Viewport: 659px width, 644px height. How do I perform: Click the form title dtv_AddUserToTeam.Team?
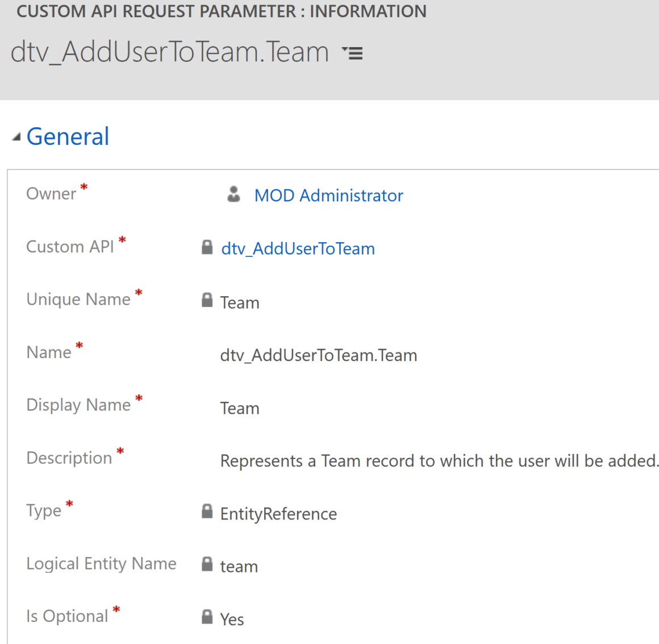(x=169, y=52)
